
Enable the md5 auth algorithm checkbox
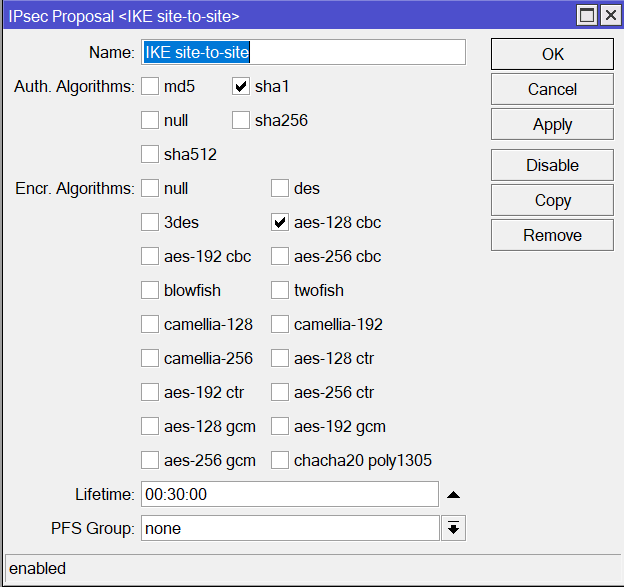point(150,86)
